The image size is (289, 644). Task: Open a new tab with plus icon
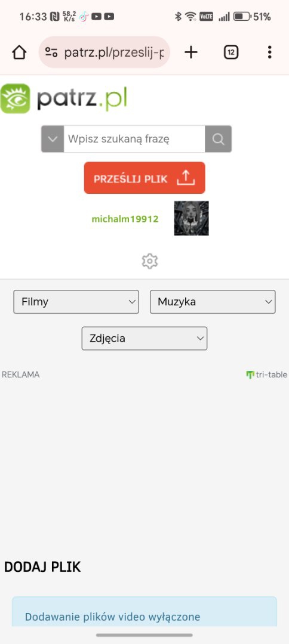coord(190,52)
